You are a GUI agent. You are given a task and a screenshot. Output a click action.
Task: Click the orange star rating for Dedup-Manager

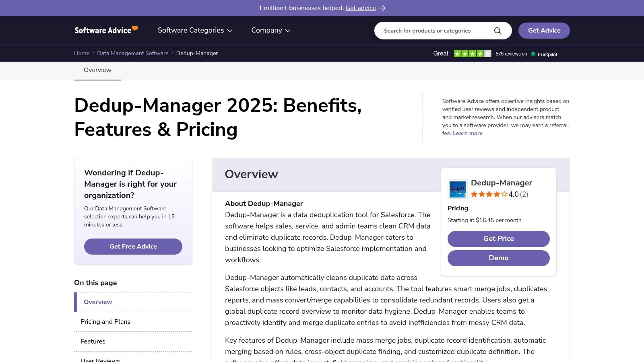(489, 194)
